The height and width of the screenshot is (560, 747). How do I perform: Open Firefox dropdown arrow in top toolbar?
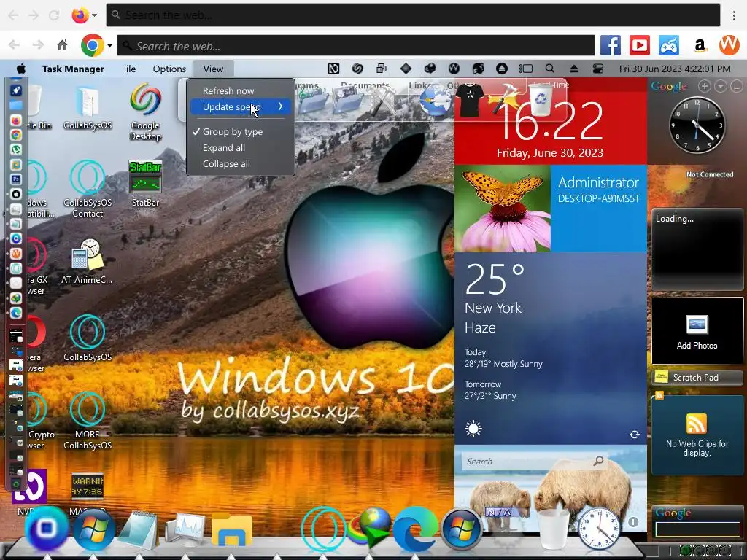pyautogui.click(x=94, y=15)
